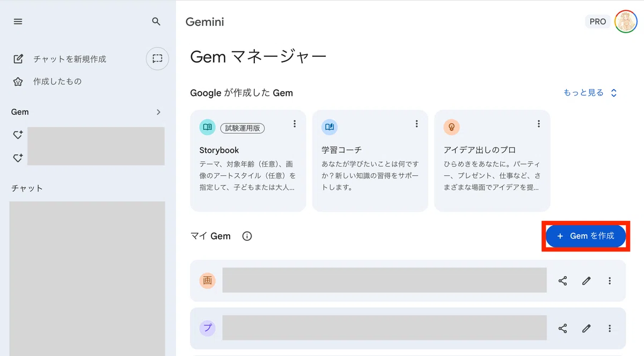Open first Gem sparkle-heart sidebar icon
Screen dimensions: 644x356
18,135
